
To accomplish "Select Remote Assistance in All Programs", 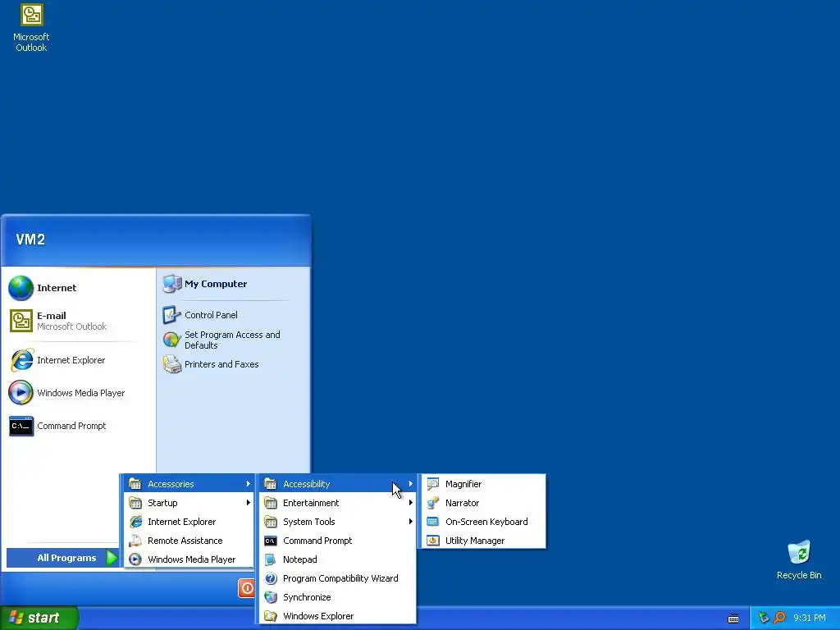I will (x=189, y=541).
